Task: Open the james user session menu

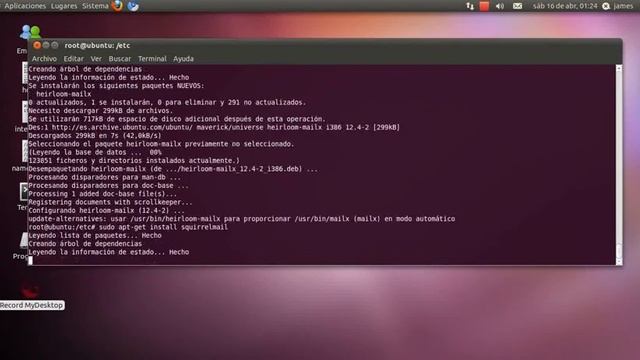Action: point(618,6)
